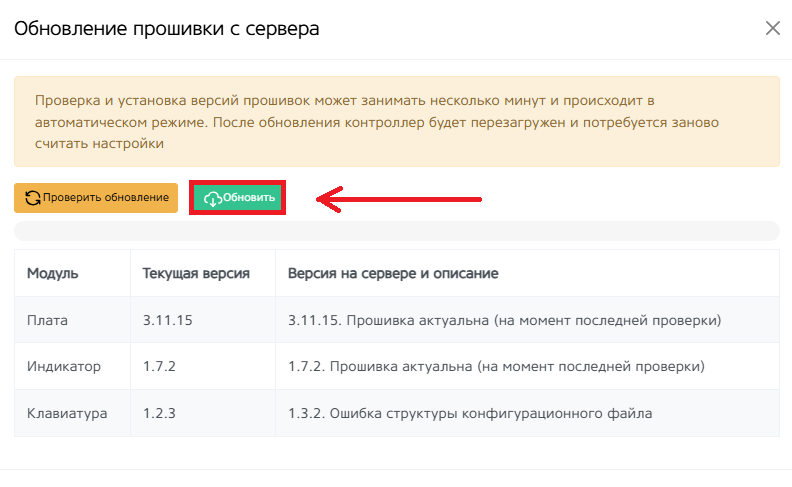Select the Плата module cell
The width and height of the screenshot is (792, 487).
pos(72,320)
